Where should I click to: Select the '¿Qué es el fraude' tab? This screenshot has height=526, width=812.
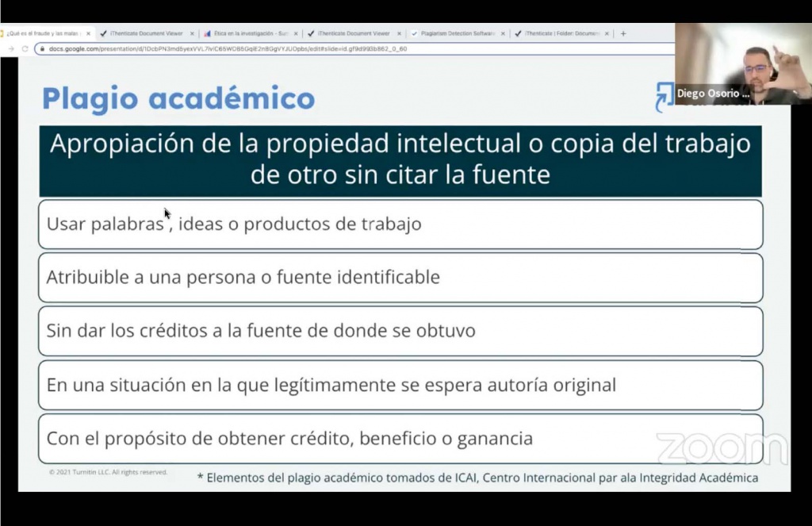pos(44,33)
